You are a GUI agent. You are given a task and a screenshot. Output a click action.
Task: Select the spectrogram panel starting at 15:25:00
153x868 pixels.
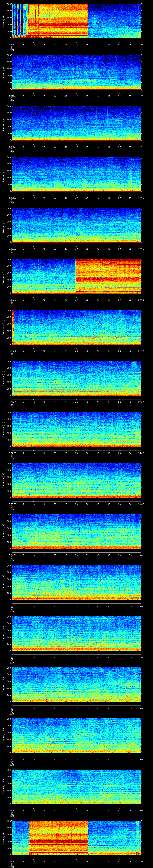[x=77, y=582]
